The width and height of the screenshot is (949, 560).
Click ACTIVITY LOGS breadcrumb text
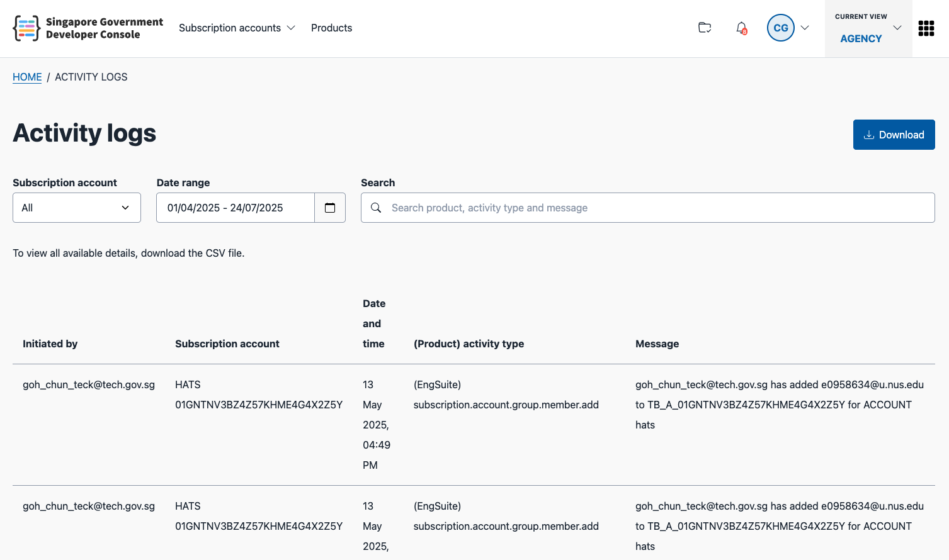click(91, 77)
